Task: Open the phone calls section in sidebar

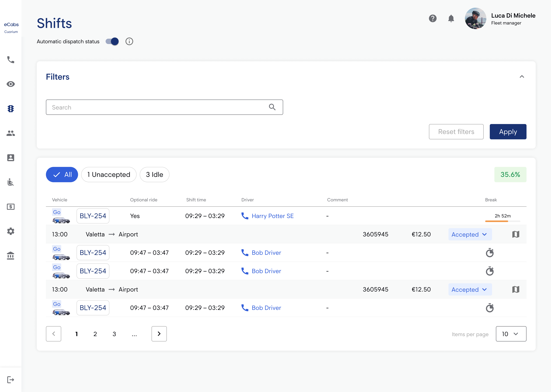Action: (11, 60)
